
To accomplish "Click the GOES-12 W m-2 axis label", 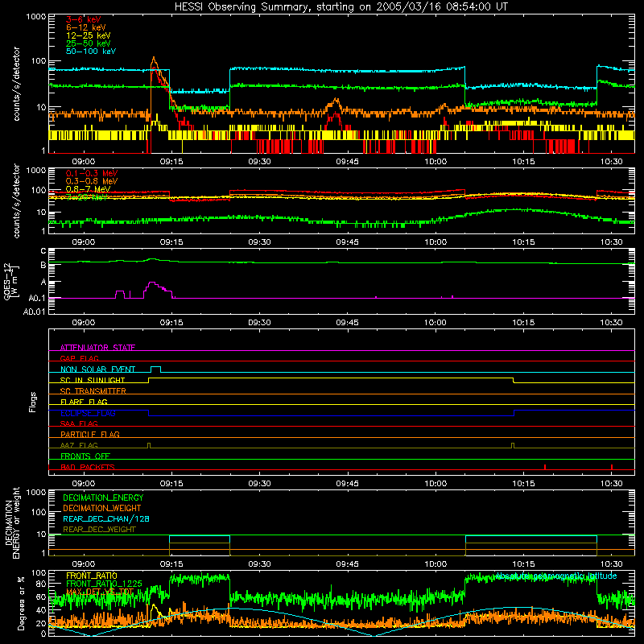I will click(x=11, y=282).
